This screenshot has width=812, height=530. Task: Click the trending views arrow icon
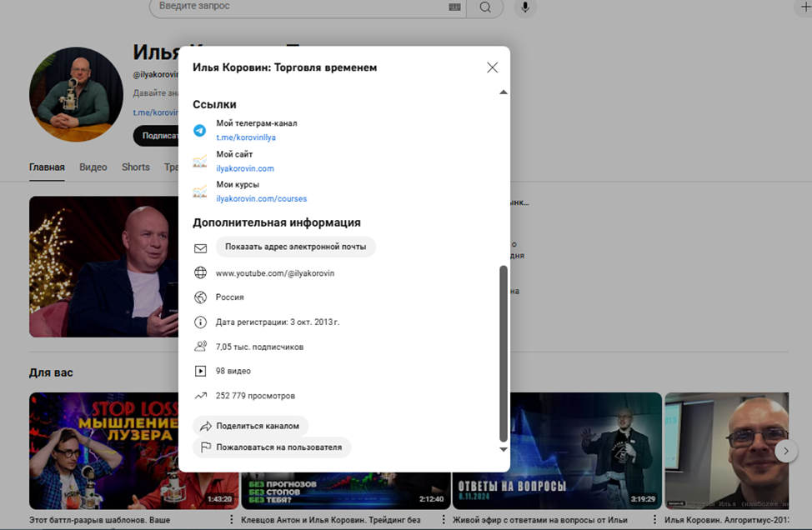[x=200, y=396]
